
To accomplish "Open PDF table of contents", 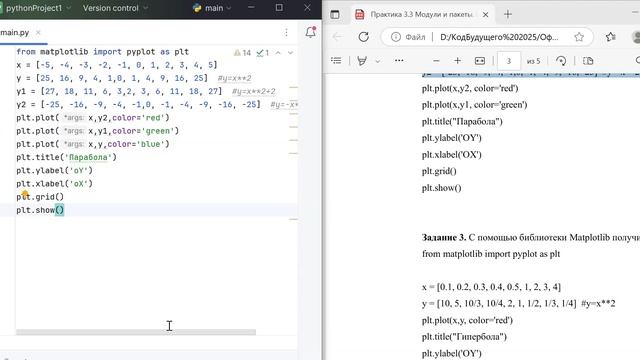I will pos(336,61).
